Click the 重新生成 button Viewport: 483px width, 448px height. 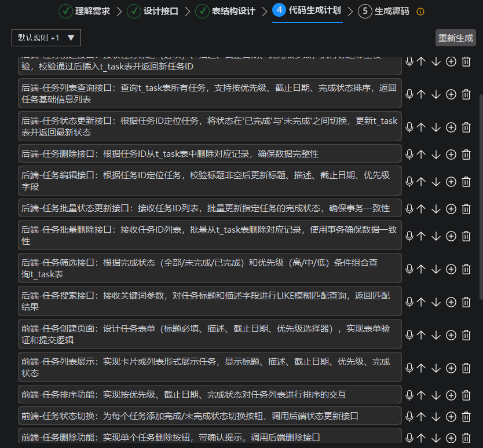[456, 38]
